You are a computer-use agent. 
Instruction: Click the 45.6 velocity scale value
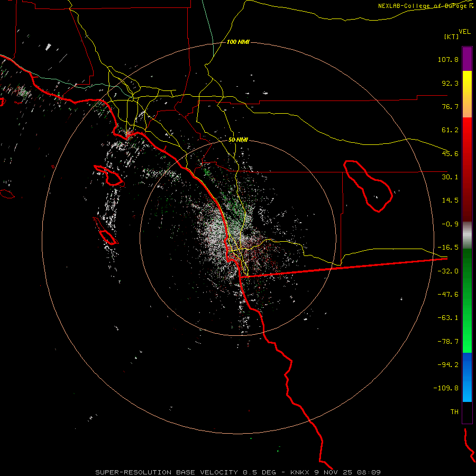click(450, 153)
